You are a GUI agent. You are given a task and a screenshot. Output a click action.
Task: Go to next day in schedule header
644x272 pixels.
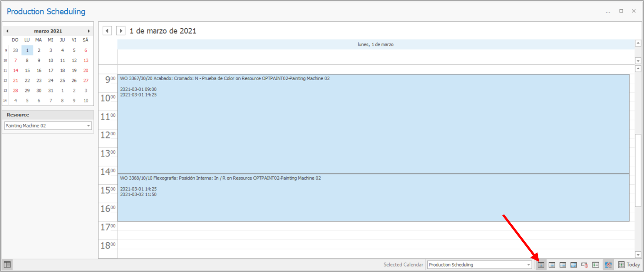tap(121, 31)
